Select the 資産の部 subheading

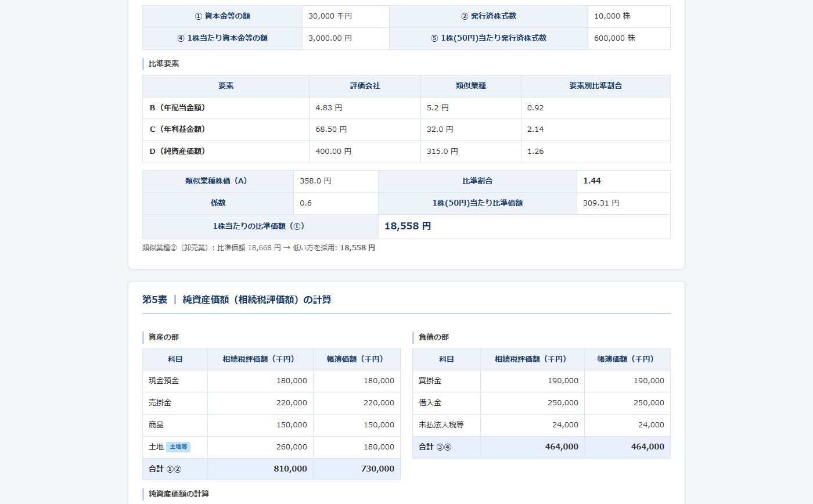[164, 337]
